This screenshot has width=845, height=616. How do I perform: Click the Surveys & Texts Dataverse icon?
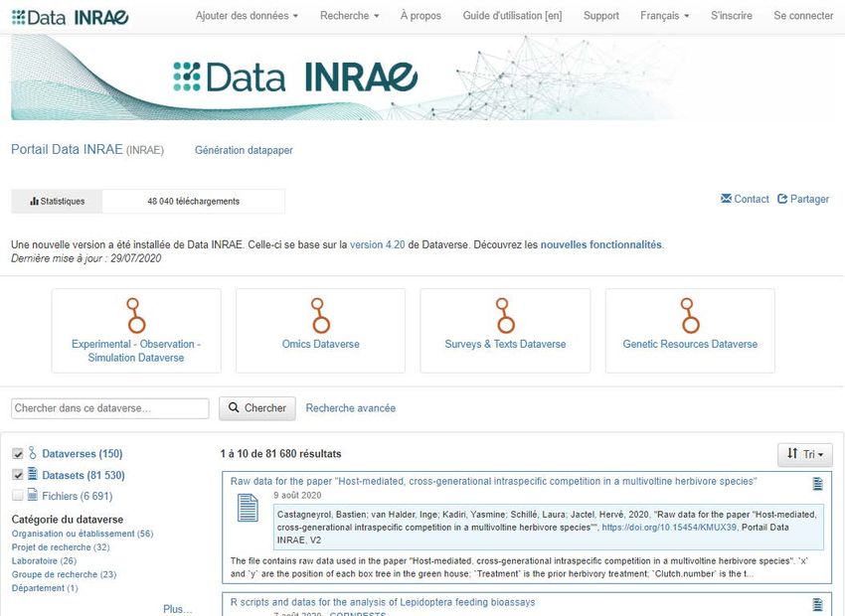(505, 316)
